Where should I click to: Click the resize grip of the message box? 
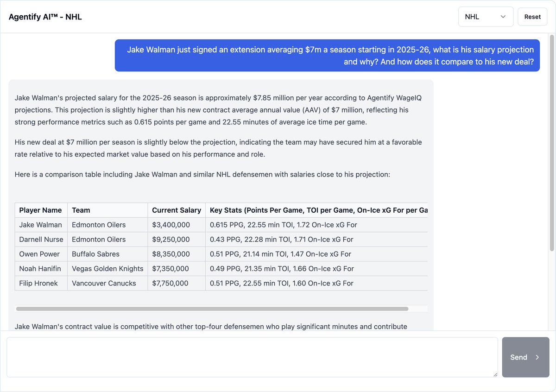pos(494,374)
